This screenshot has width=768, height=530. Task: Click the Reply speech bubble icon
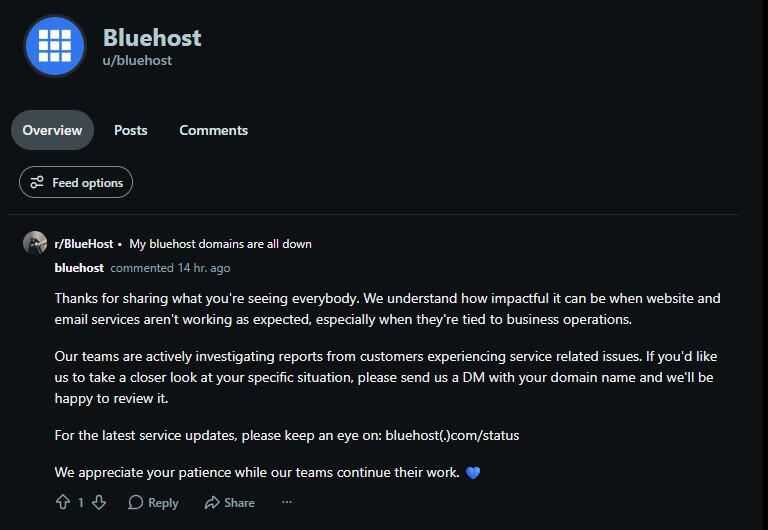click(x=135, y=502)
